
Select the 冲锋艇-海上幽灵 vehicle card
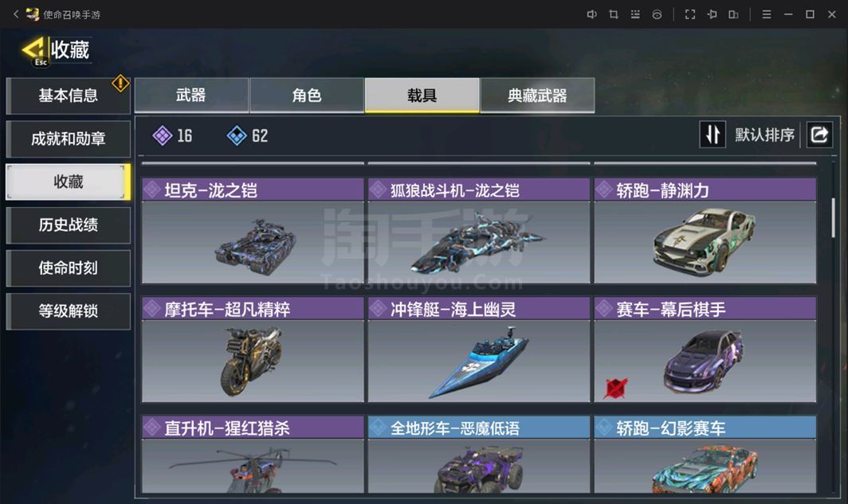479,350
